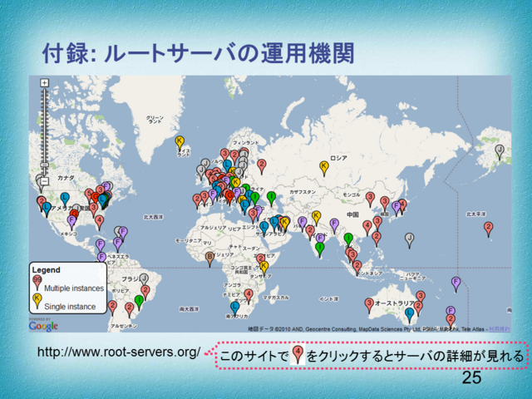Select the yellow K marker in Russia
Viewport: 532px width, 399px height.
coord(324,166)
